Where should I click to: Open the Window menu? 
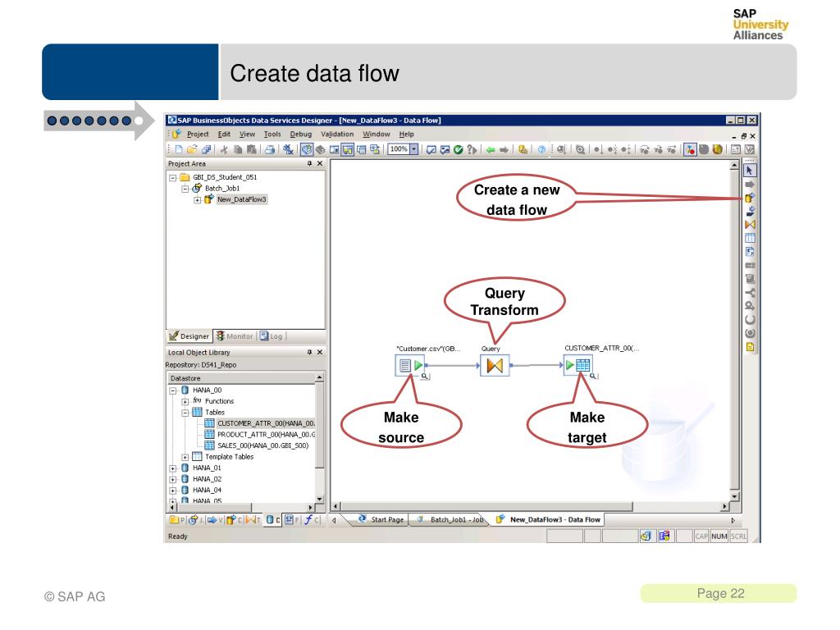[x=376, y=134]
